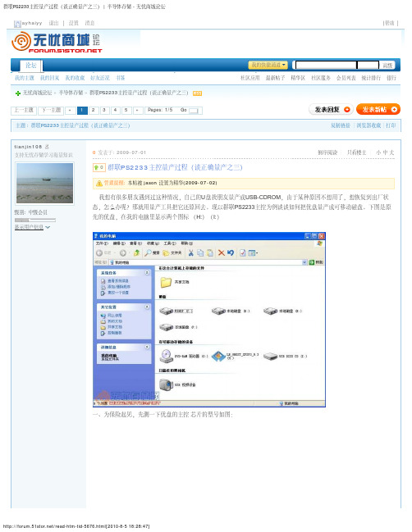Click the red Delete X icon in the Explorer toolbar
The width and height of the screenshot is (412, 532).
click(221, 252)
